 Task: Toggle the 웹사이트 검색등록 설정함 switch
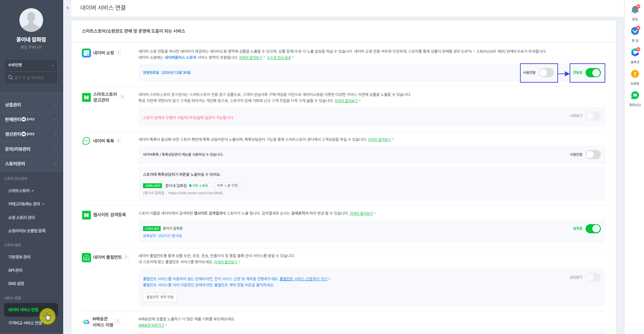click(593, 229)
